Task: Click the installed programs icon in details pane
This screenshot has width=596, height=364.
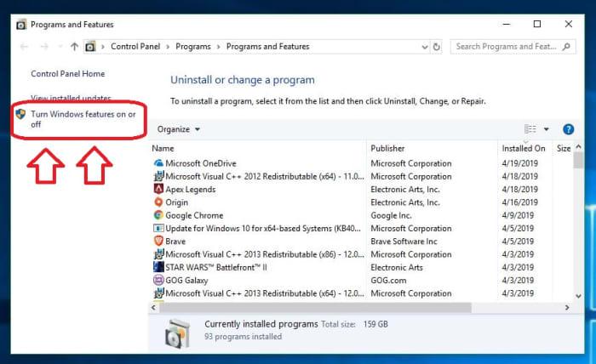Action: (177, 333)
